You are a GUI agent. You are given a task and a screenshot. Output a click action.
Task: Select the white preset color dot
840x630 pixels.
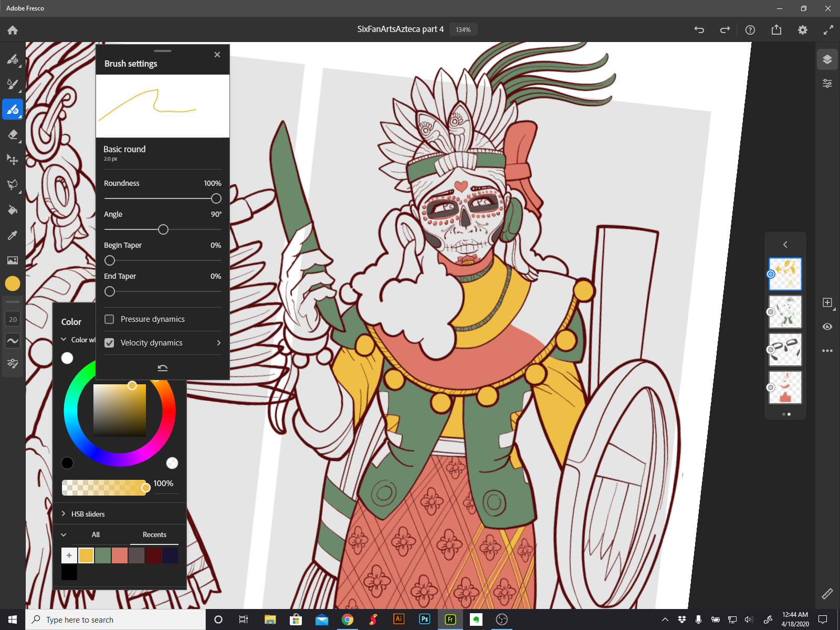point(67,358)
